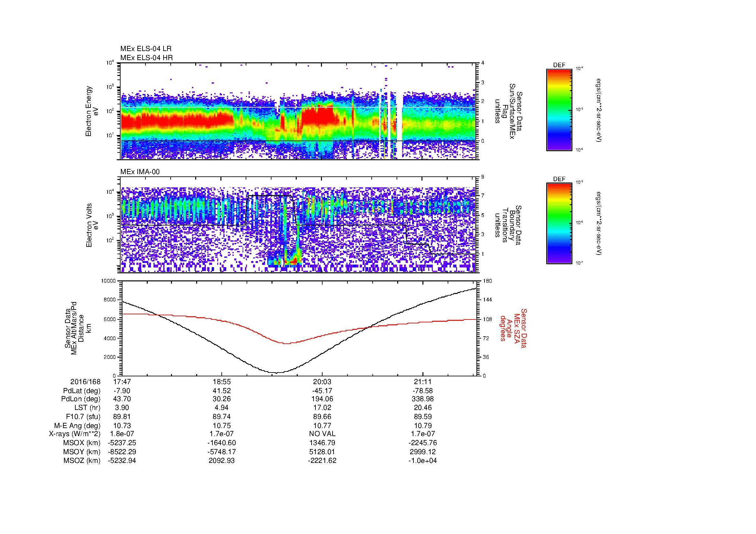Click the date label '2016/168'

[x=85, y=382]
